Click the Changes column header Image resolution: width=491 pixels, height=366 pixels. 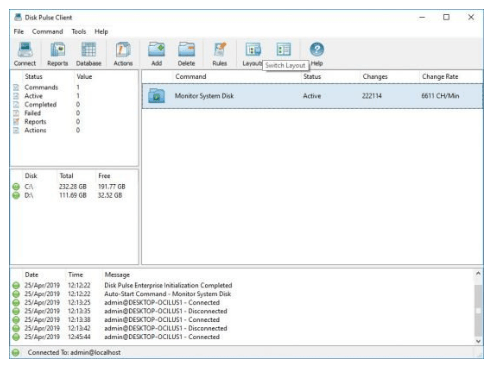(375, 76)
